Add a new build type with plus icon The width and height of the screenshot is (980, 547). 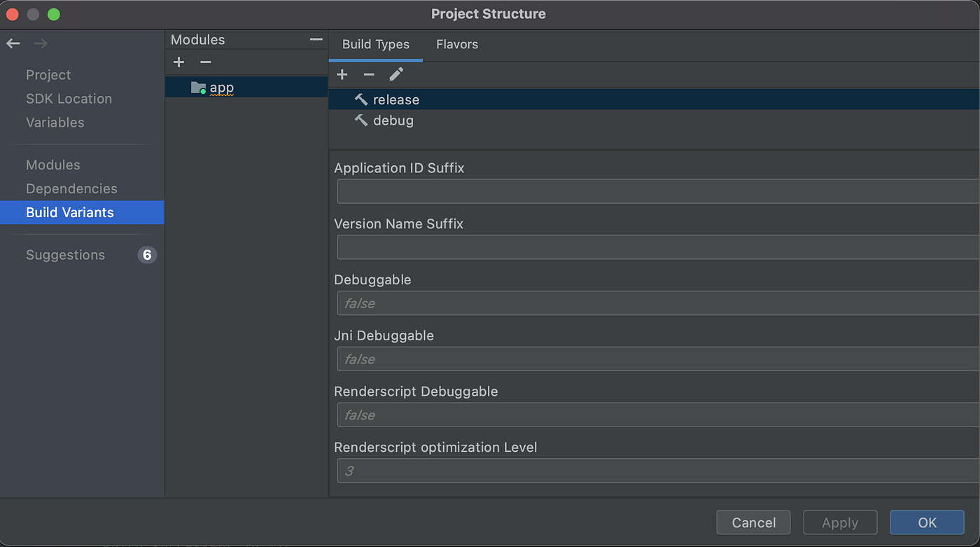point(342,74)
